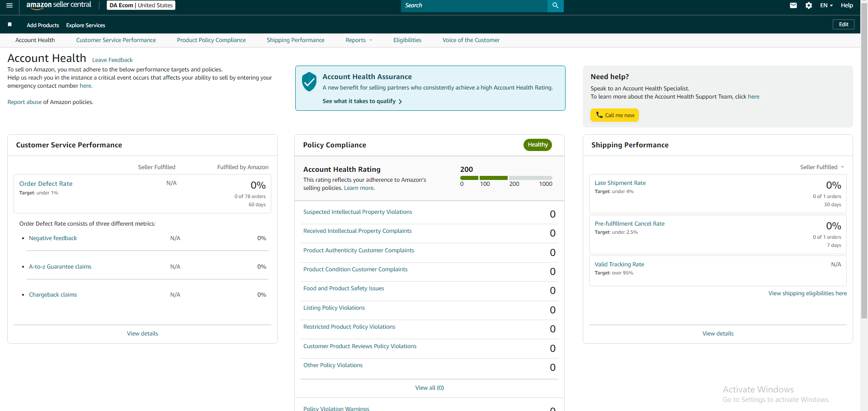Click the Late Shipment Rate 'under 4%' target
The width and height of the screenshot is (868, 411).
pos(623,192)
